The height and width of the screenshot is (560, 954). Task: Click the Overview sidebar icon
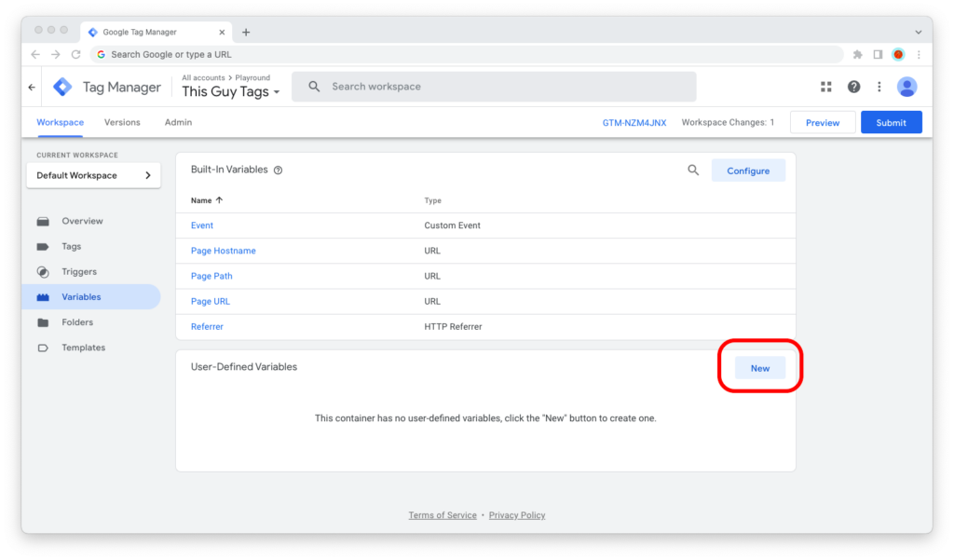pyautogui.click(x=43, y=222)
